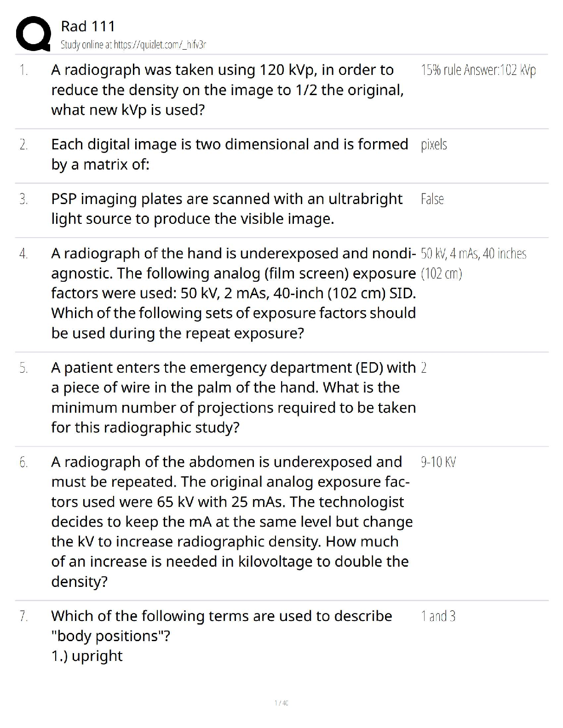Click the "pixels" answer text

[434, 144]
